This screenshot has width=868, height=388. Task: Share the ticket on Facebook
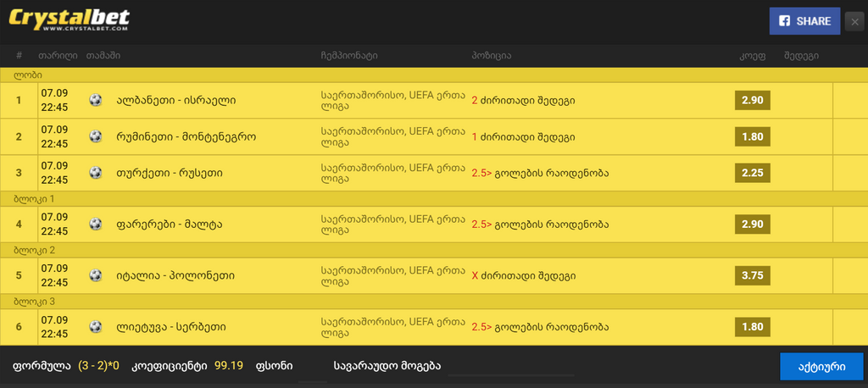click(x=804, y=21)
